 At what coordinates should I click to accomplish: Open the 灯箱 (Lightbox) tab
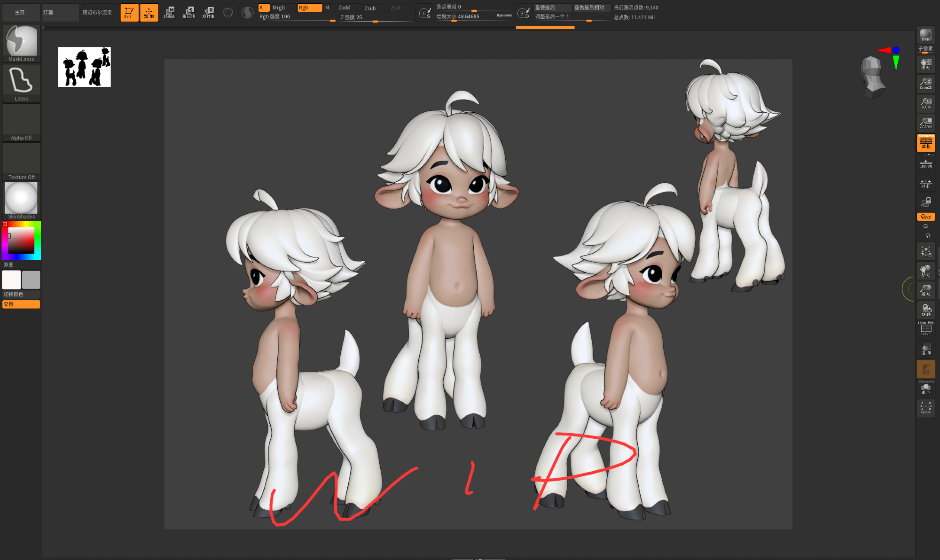pos(60,13)
